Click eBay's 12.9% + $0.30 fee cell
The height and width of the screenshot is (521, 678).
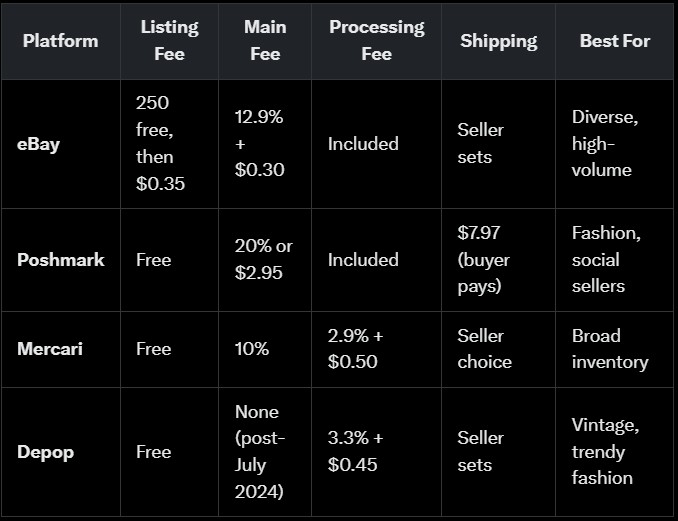click(x=259, y=144)
